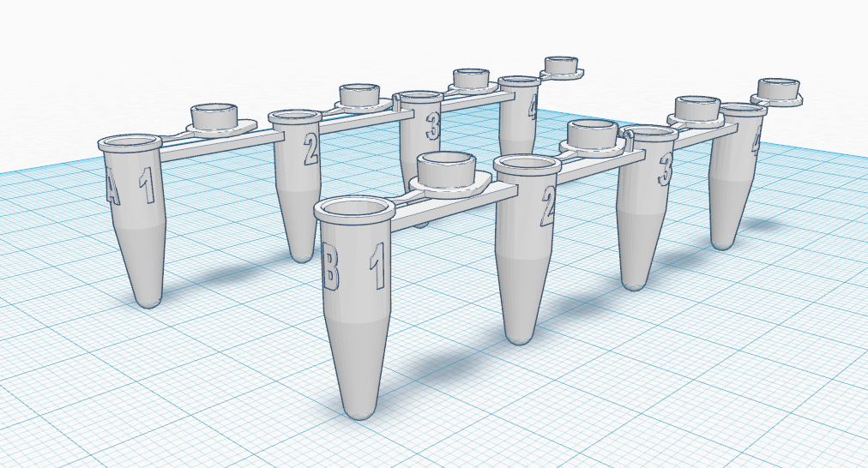Select the tube labeled B 1
The image size is (868, 468).
tap(355, 326)
